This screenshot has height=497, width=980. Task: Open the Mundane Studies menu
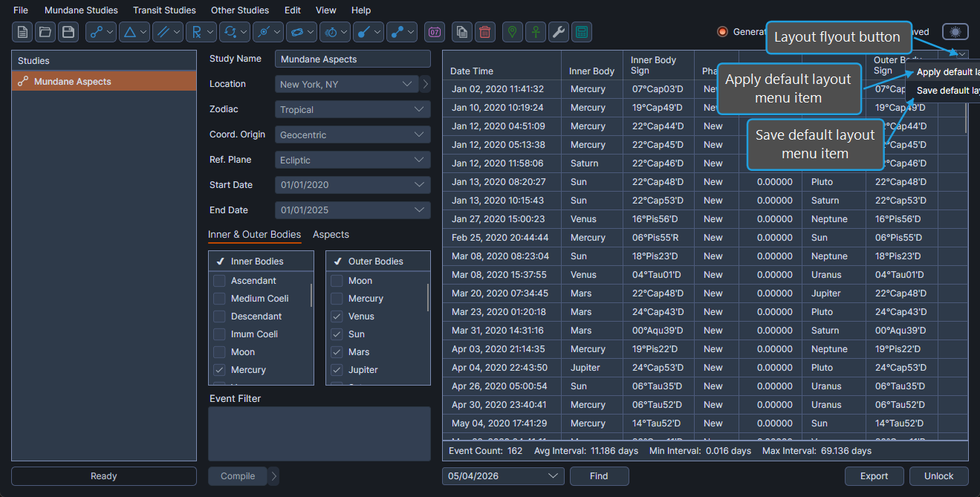pyautogui.click(x=81, y=10)
